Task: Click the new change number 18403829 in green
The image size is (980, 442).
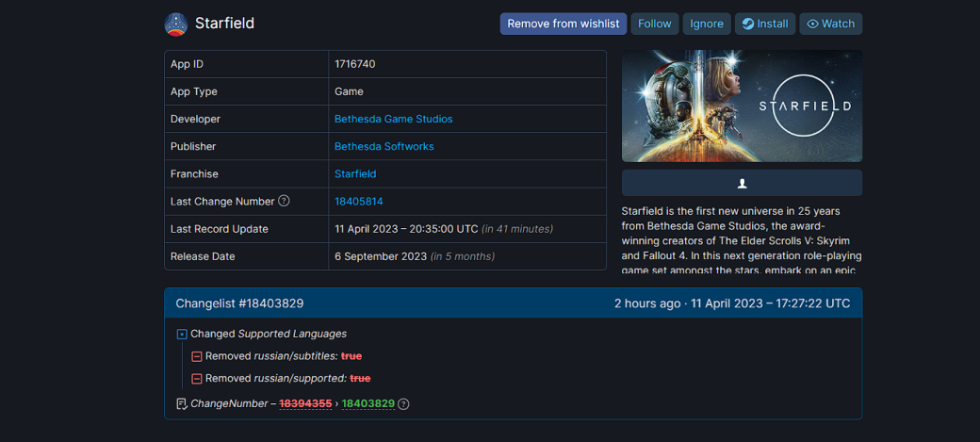Action: (368, 404)
